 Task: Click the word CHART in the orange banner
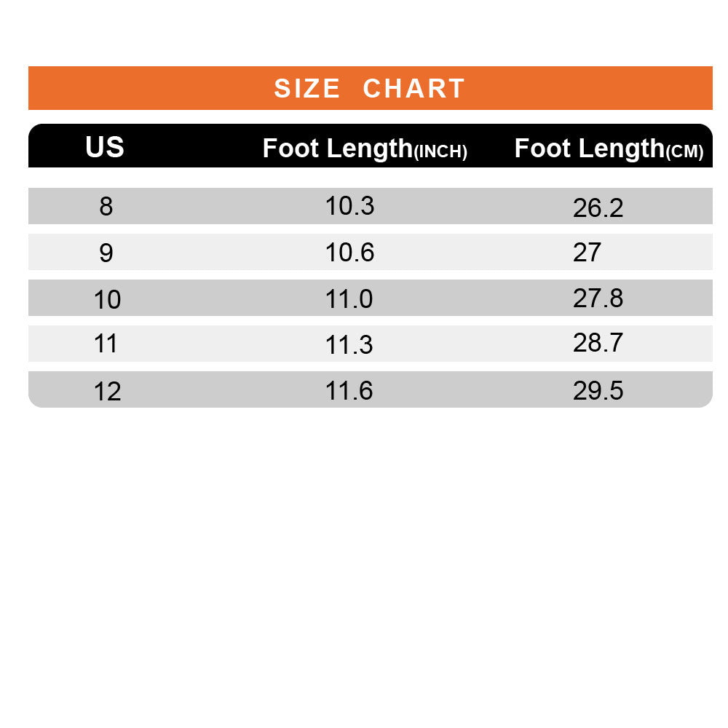pos(414,89)
